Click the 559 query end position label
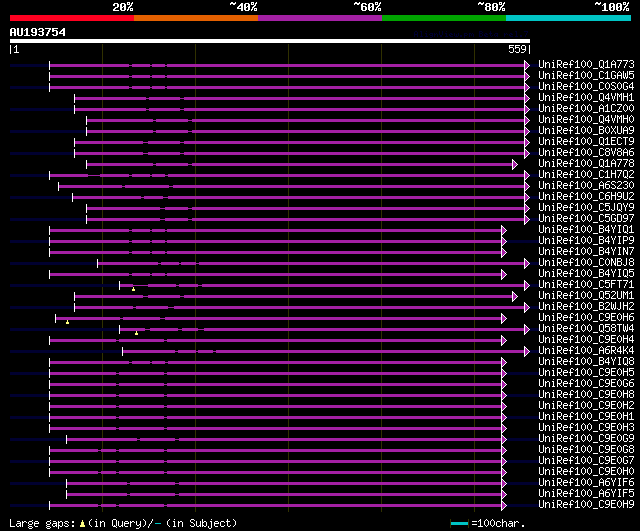This screenshot has height=531, width=640. click(x=517, y=49)
